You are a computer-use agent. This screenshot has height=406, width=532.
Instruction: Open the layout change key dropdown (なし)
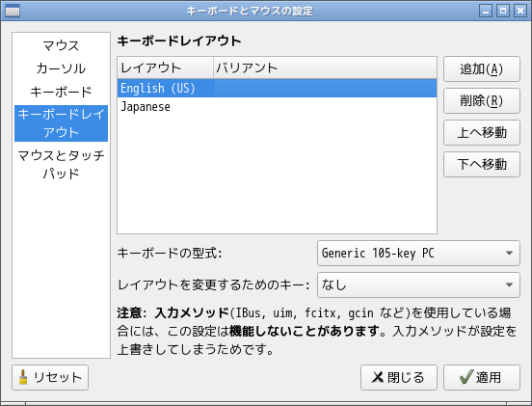418,284
